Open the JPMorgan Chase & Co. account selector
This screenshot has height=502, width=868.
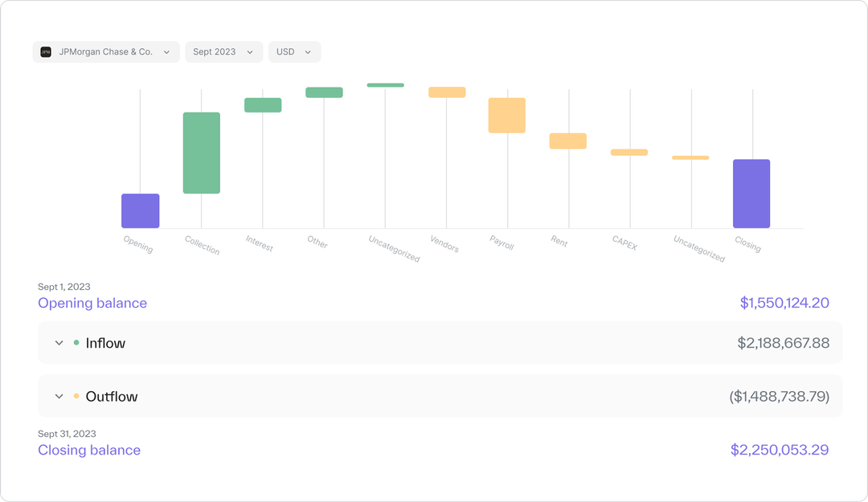click(106, 51)
